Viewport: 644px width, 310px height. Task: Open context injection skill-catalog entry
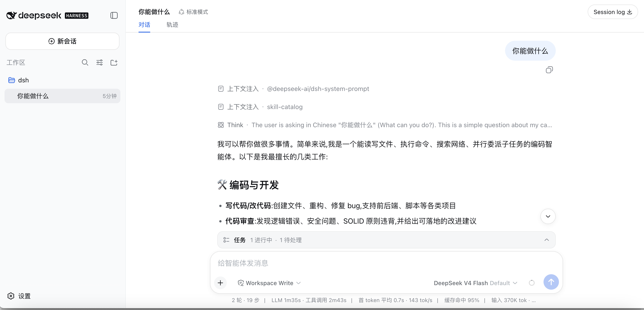(x=260, y=107)
